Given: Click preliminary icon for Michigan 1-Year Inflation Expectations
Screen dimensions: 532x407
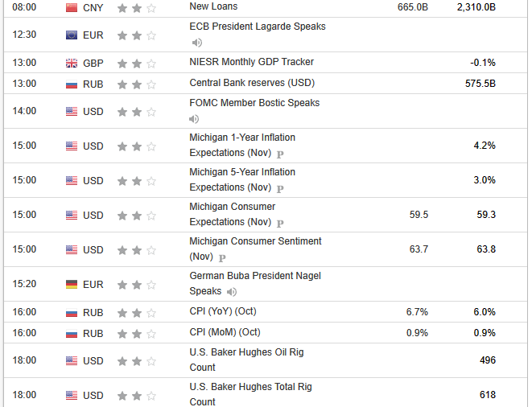Looking at the screenshot, I should [280, 154].
